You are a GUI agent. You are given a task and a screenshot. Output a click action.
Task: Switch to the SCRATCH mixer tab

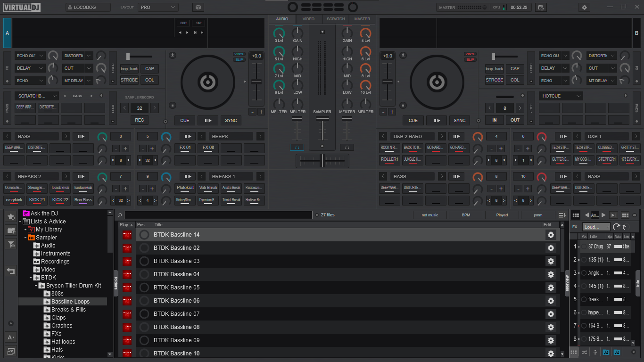point(336,19)
